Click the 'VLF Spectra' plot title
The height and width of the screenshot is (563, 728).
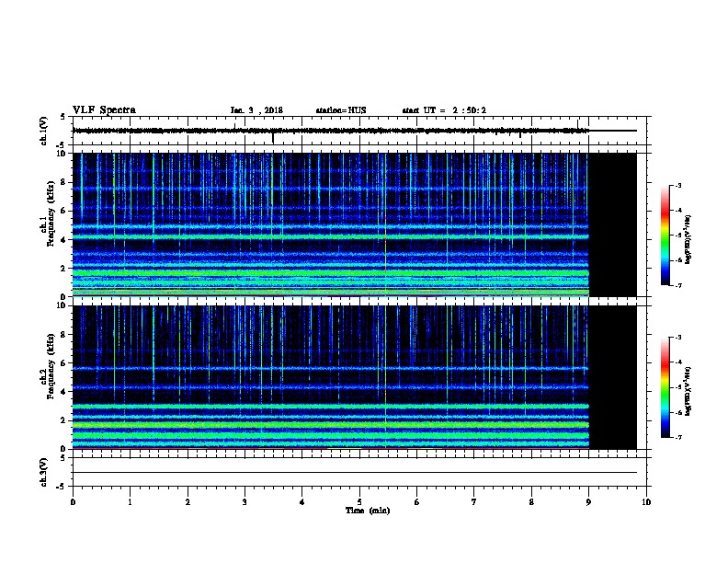pyautogui.click(x=104, y=110)
